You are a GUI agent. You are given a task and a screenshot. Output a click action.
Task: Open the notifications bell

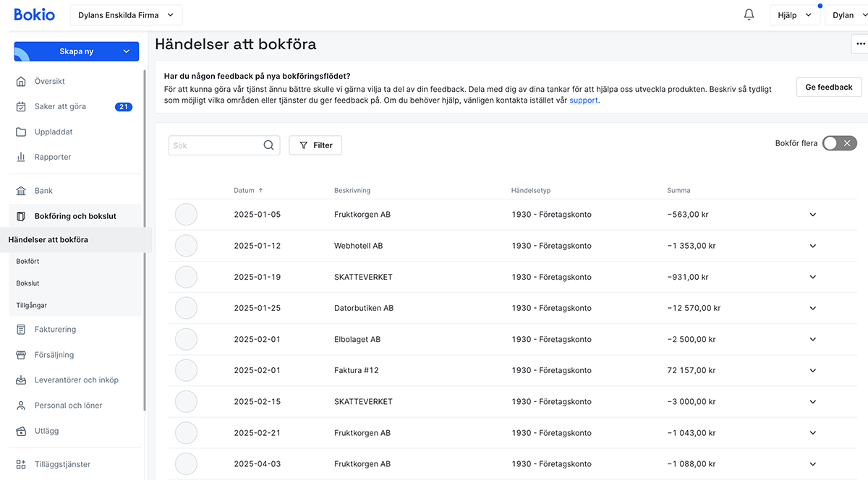pos(749,15)
